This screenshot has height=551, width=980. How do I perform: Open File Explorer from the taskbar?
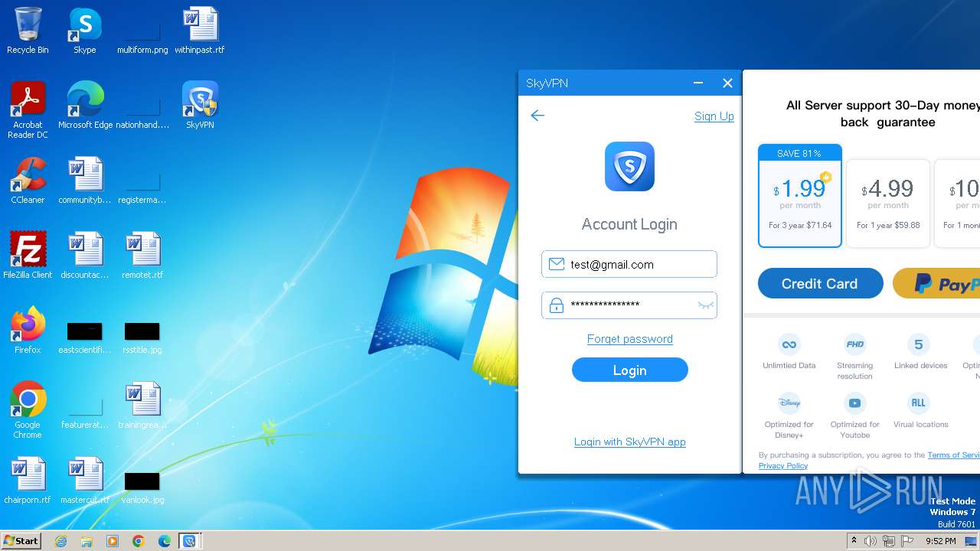[87, 541]
